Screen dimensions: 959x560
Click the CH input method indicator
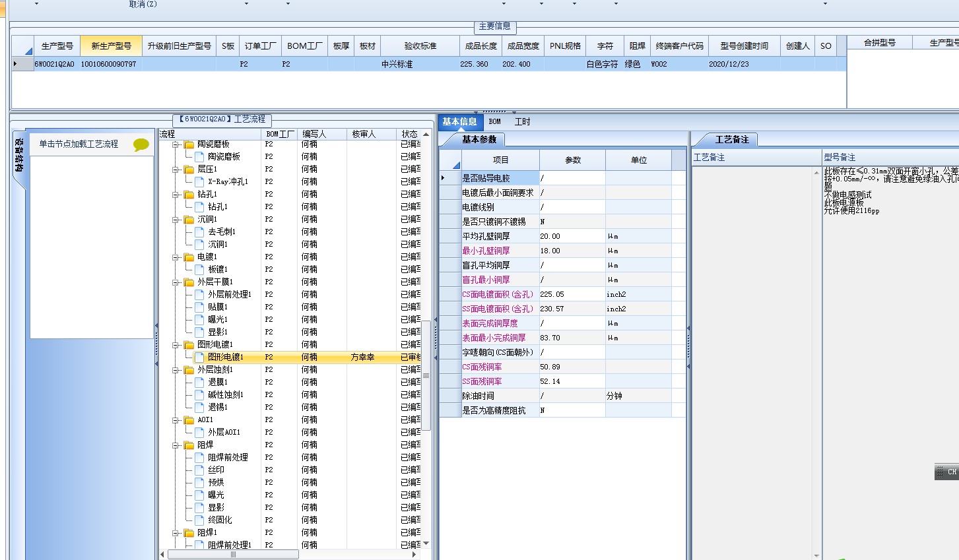946,472
